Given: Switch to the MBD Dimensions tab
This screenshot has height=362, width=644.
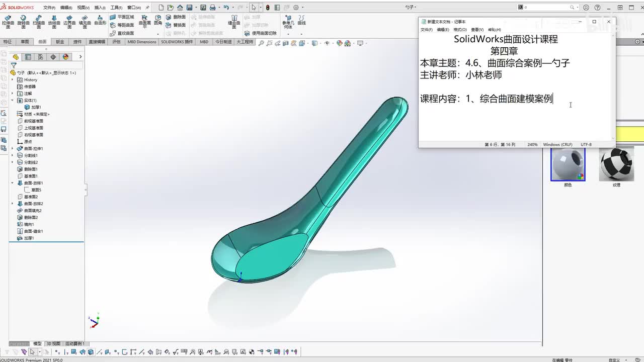Looking at the screenshot, I should 142,42.
